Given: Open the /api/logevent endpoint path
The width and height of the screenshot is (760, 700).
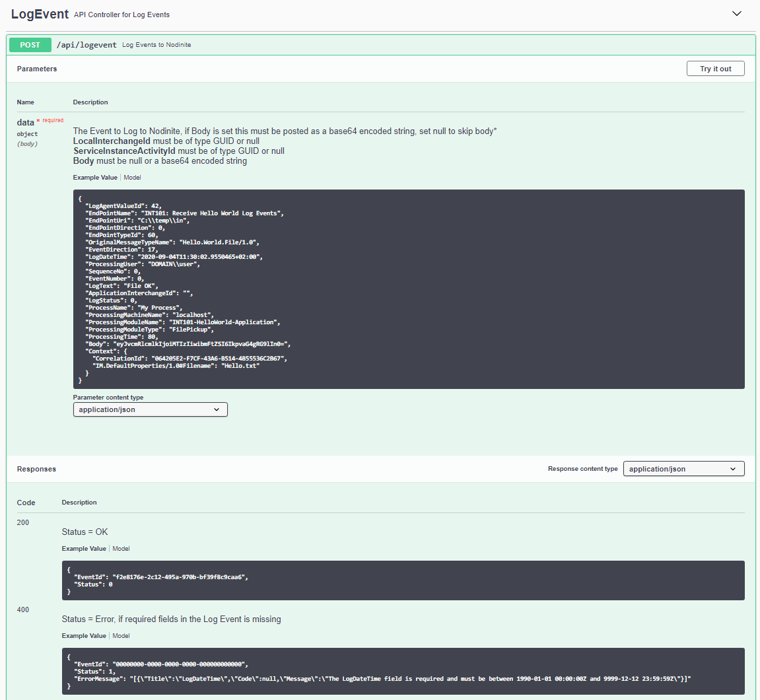Looking at the screenshot, I should tap(86, 45).
